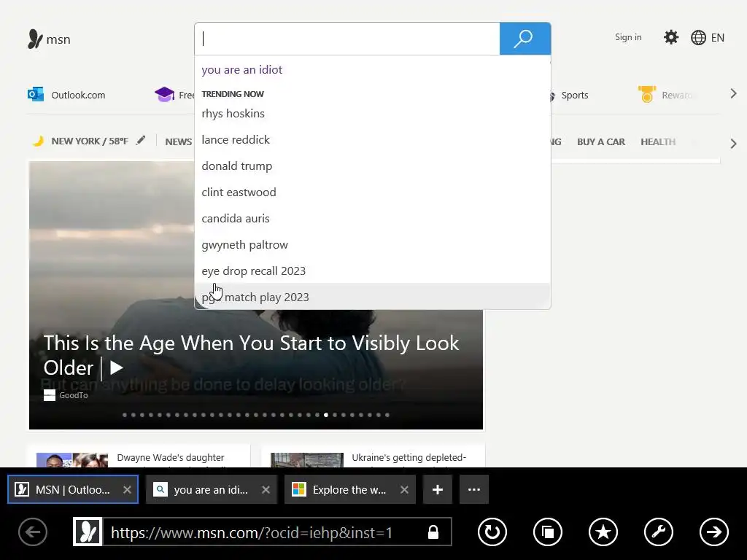Select trending 'eye drop recall 2023'
Image resolution: width=747 pixels, height=560 pixels.
tap(373, 271)
